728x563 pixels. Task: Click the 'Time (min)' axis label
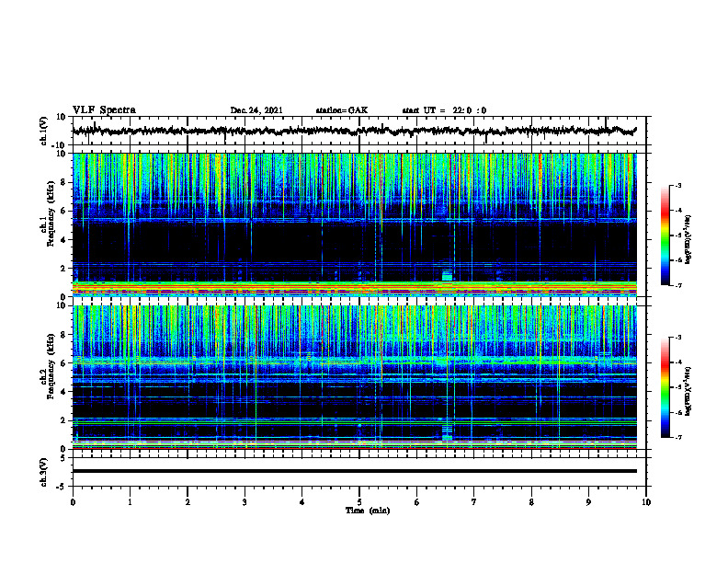tap(368, 511)
